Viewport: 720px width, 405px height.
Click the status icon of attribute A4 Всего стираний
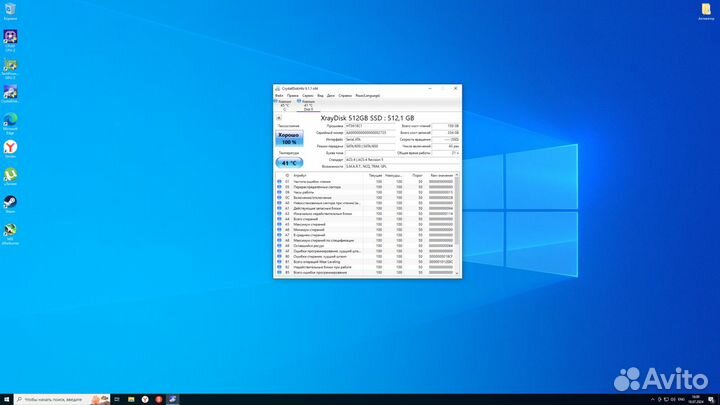point(279,219)
